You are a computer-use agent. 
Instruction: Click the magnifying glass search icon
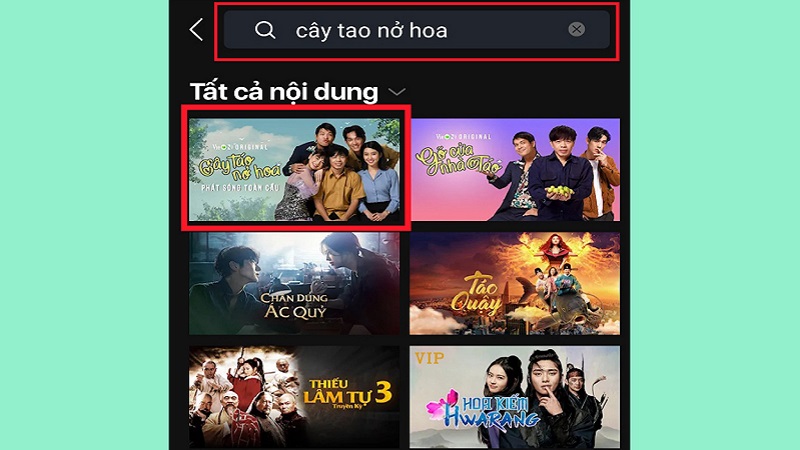(265, 30)
